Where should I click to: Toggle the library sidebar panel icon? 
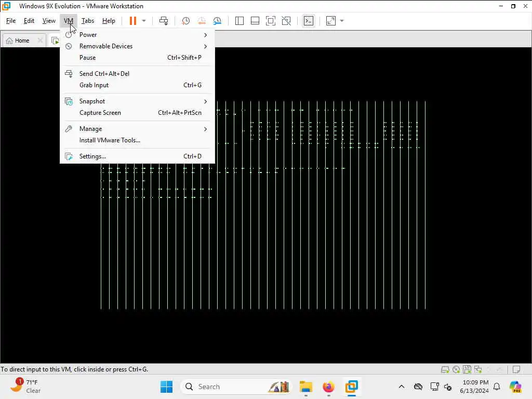pyautogui.click(x=239, y=21)
